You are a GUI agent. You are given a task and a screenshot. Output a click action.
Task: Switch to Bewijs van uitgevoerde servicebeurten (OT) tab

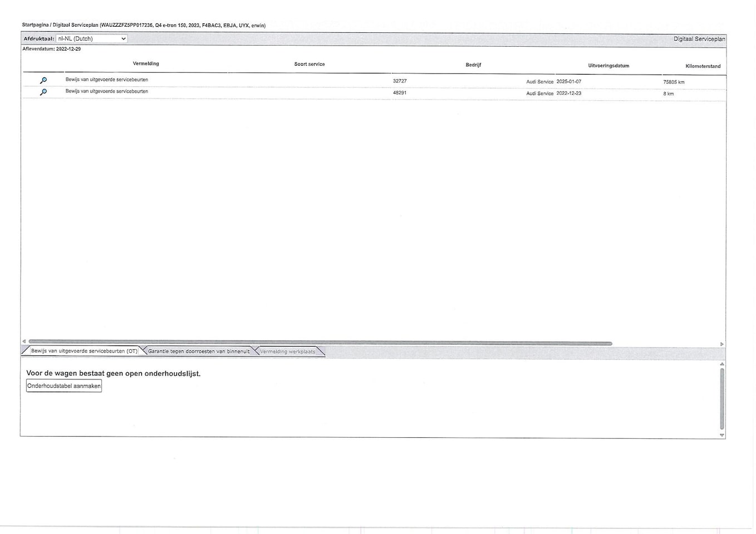pos(84,351)
